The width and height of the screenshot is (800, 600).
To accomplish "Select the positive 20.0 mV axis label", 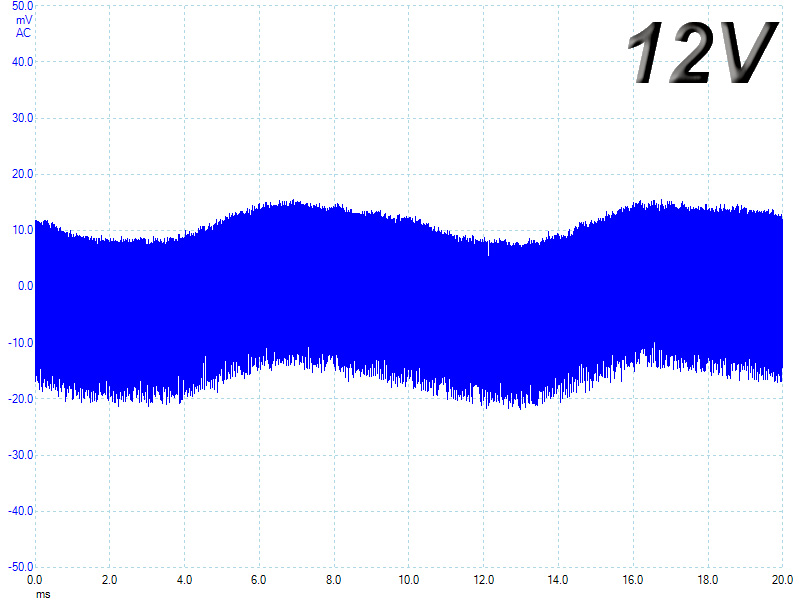I will click(x=22, y=174).
